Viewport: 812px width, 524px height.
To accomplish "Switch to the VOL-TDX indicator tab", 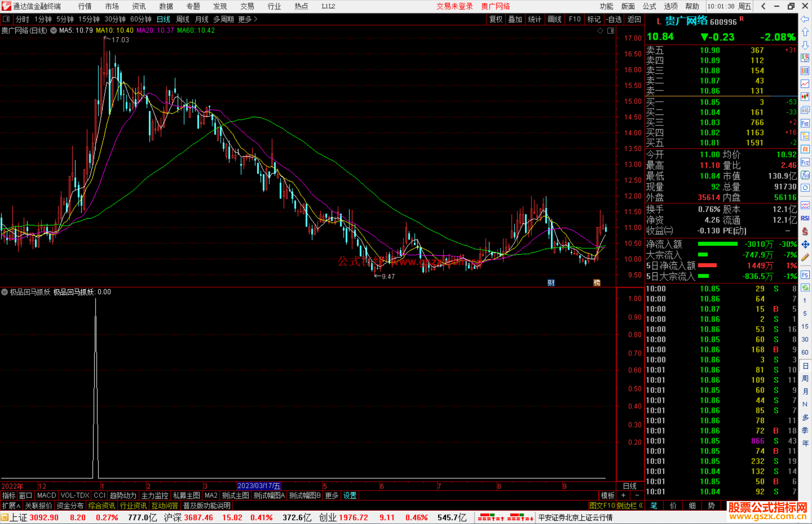I will pyautogui.click(x=75, y=495).
